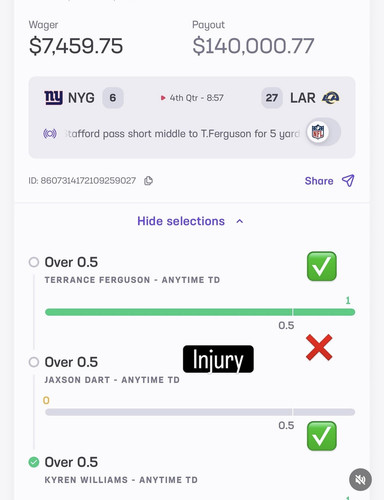Screen dimensions: 384x500
Task: Click Kyren Williams green status check
Action: coord(34,462)
